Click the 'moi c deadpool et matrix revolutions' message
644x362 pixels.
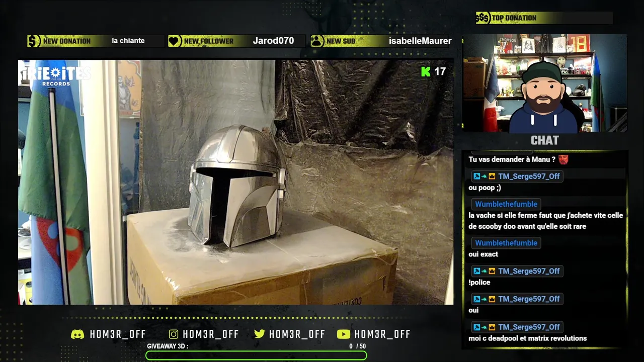(x=527, y=338)
